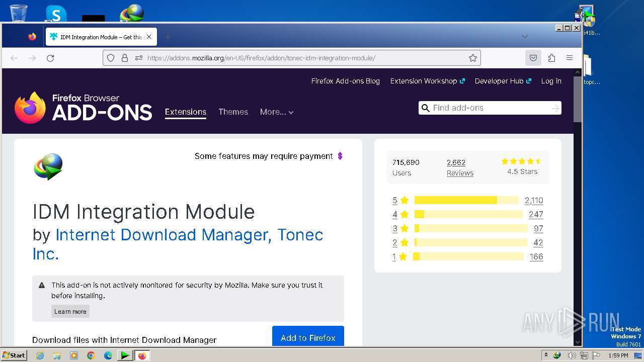Image resolution: width=644 pixels, height=362 pixels.
Task: Click the 97 three-star count
Action: (538, 228)
